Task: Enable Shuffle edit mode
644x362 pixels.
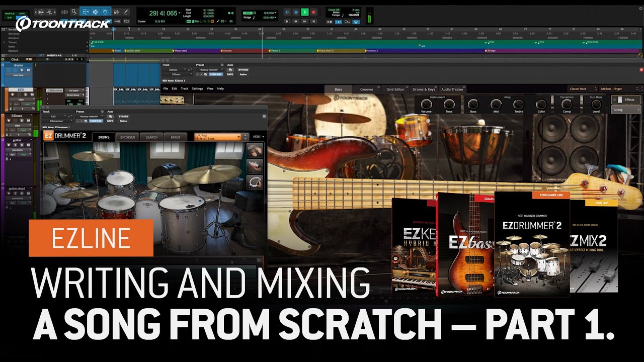Action: [x=10, y=13]
